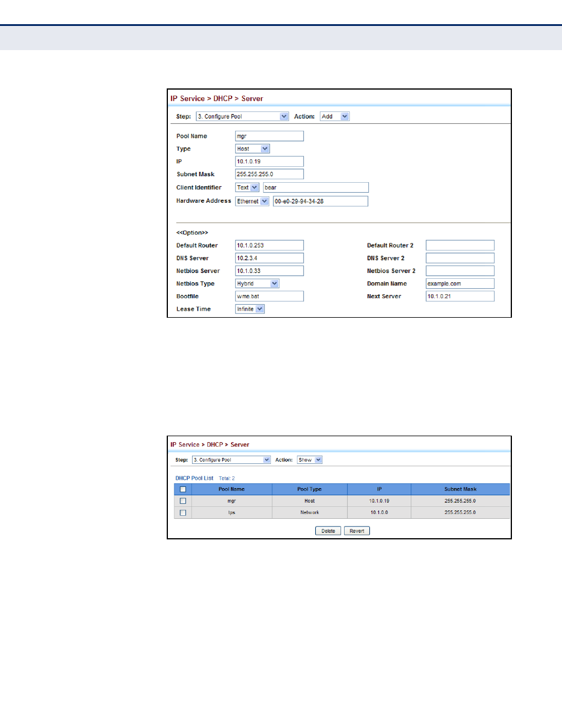Check the box for the mgr pool row
The image size is (562, 728).
[183, 501]
